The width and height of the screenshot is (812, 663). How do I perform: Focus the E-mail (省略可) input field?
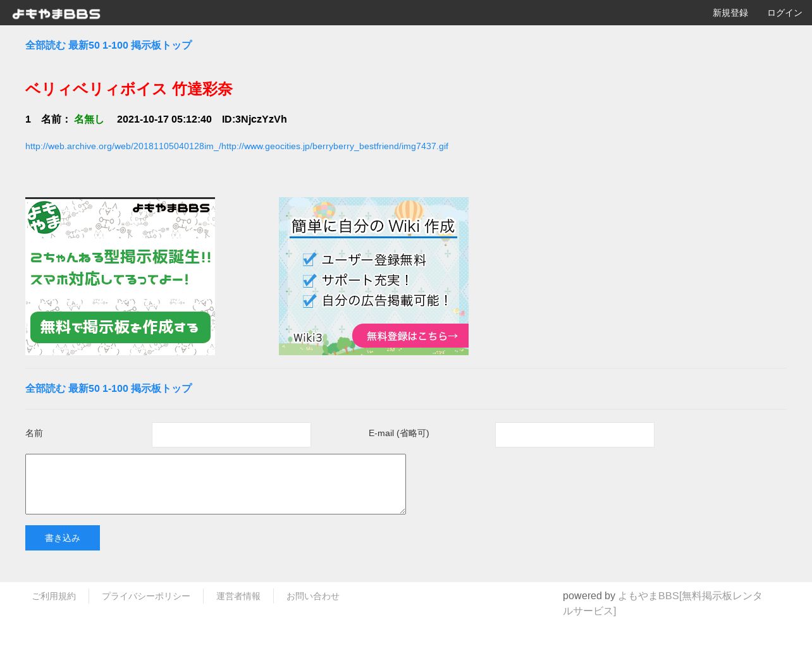[x=575, y=435]
